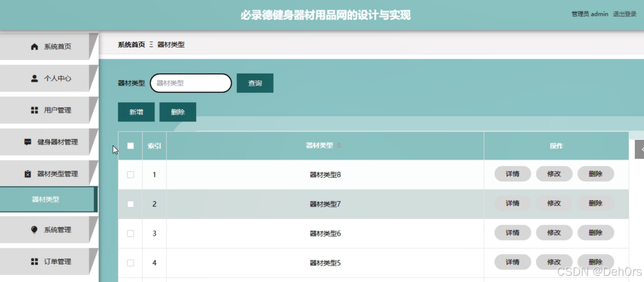This screenshot has height=282, width=644.
Task: Click 删除 for 器材类型6
Action: 595,233
